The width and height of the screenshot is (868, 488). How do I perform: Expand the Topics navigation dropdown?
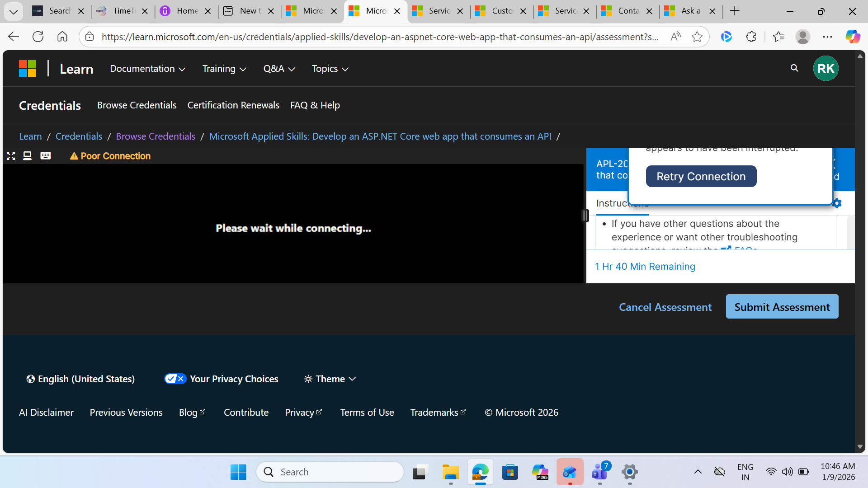[330, 68]
